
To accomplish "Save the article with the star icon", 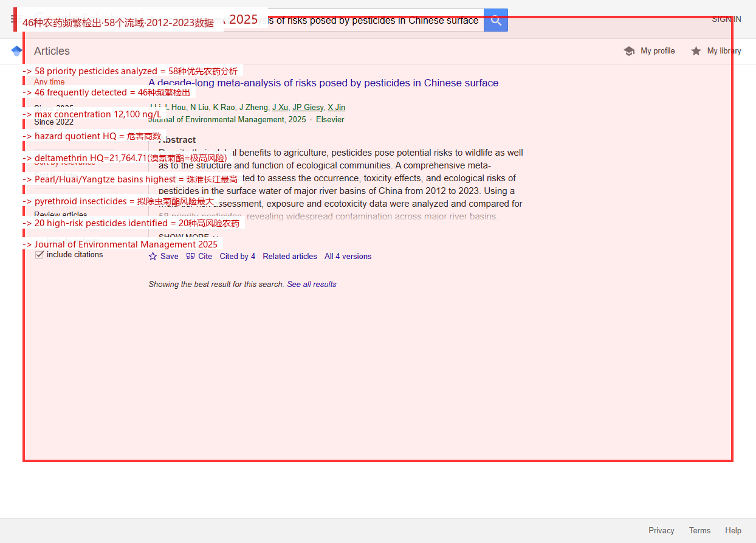I will [153, 256].
